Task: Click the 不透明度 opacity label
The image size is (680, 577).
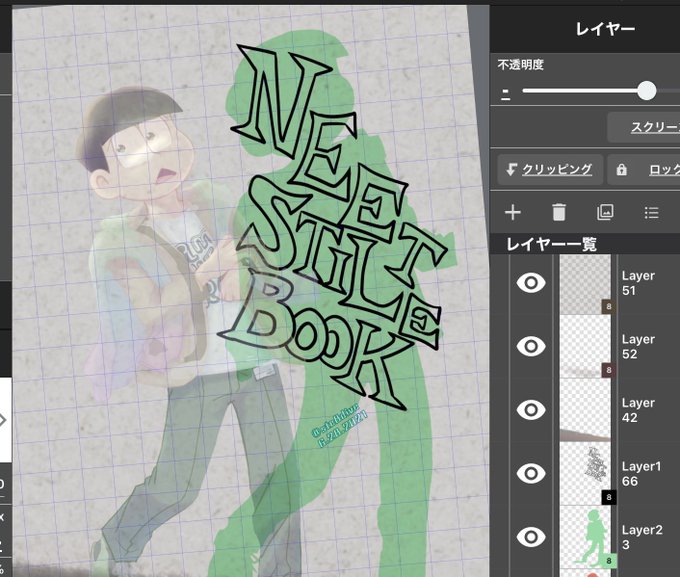Action: point(520,65)
